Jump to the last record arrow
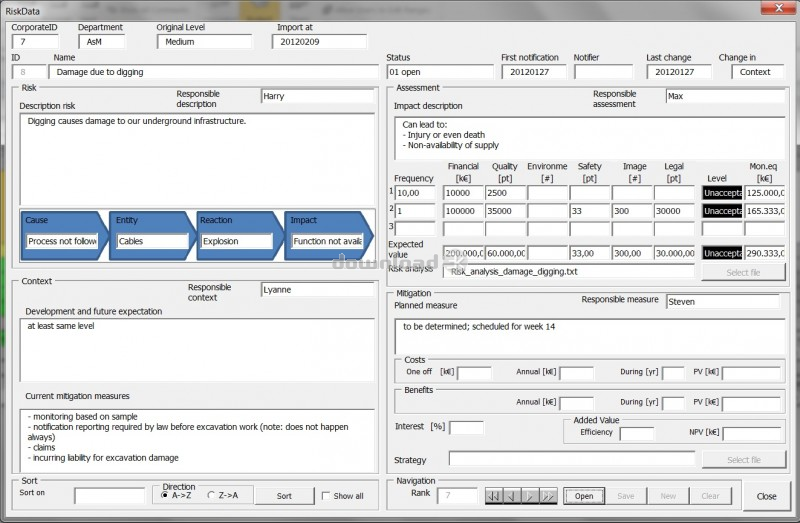This screenshot has height=523, width=800. (547, 495)
